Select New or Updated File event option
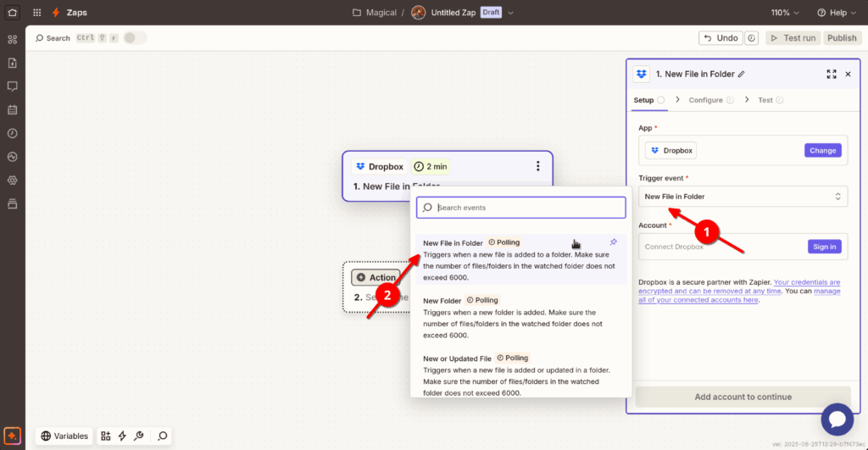Screen dimensions: 868x450 tap(521, 375)
